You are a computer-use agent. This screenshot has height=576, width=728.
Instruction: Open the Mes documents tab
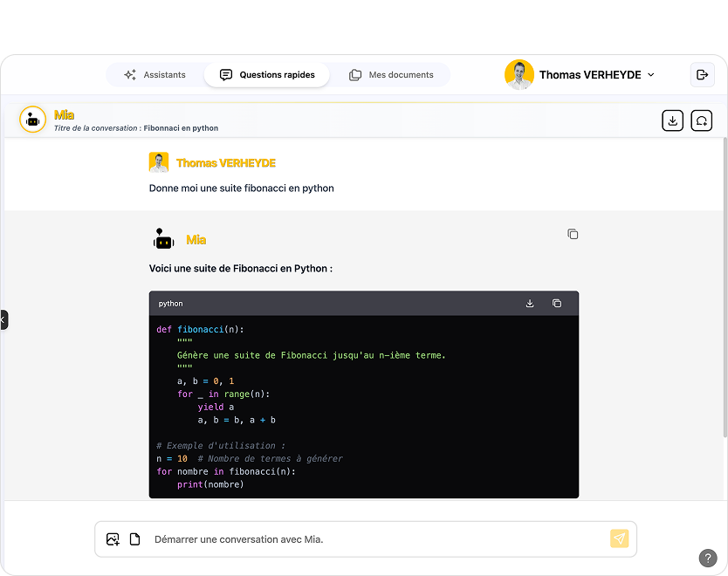(x=391, y=75)
